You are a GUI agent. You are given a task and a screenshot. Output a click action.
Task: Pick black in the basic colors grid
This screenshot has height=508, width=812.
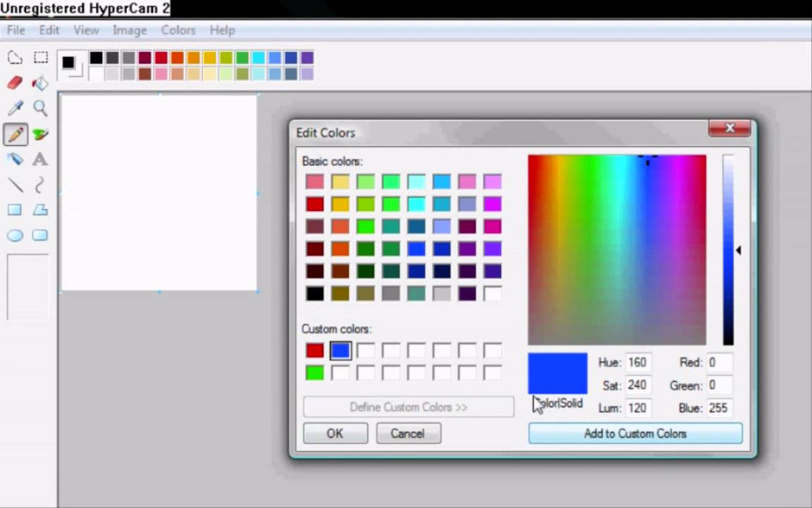[314, 294]
